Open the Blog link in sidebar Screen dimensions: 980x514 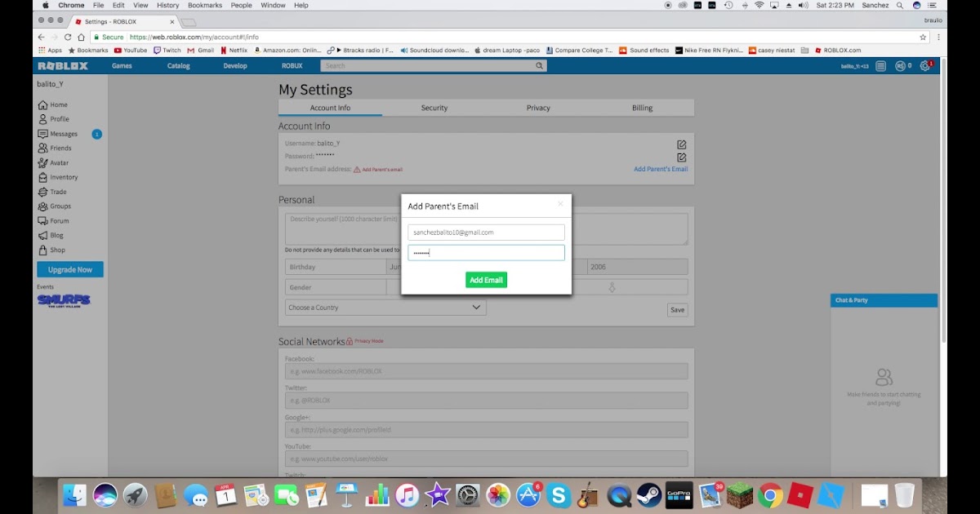click(51, 235)
